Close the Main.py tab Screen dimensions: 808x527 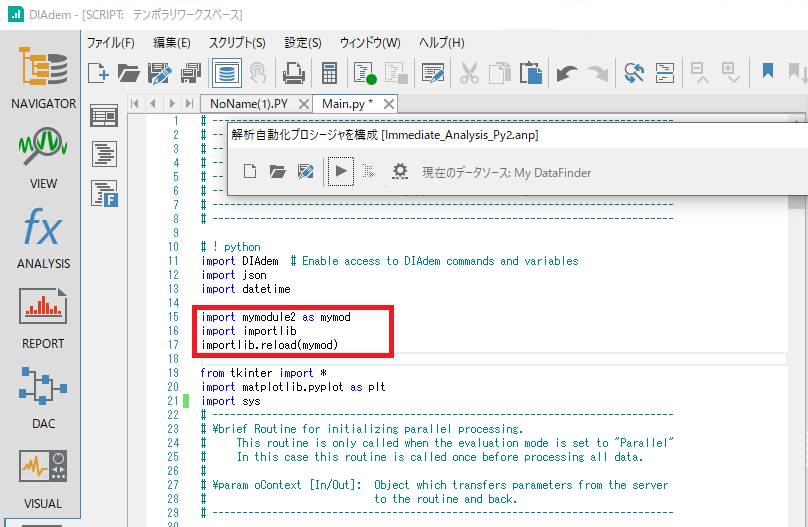tap(389, 105)
